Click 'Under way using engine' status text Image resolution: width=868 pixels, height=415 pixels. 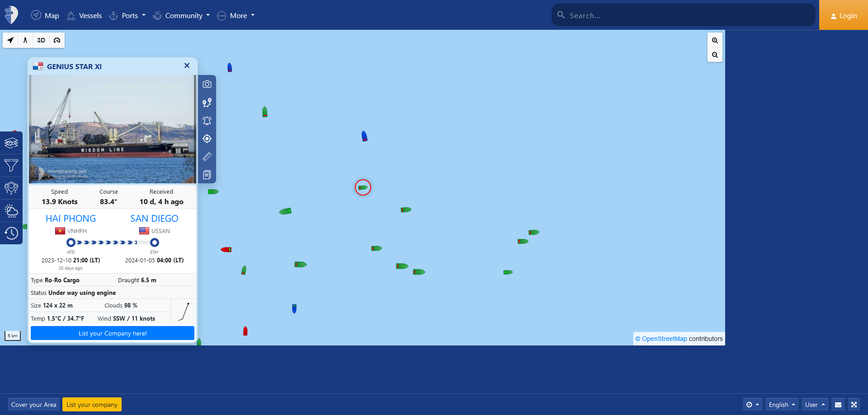pos(82,293)
